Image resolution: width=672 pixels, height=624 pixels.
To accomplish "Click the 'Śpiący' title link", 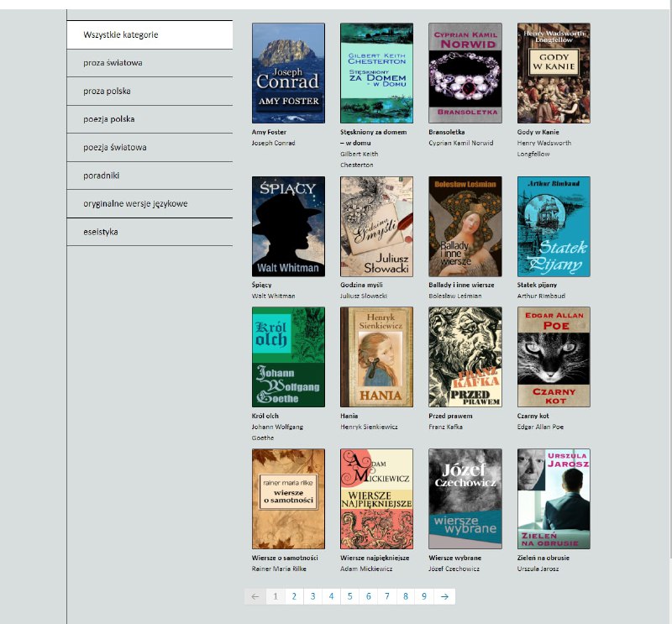I will [x=262, y=285].
